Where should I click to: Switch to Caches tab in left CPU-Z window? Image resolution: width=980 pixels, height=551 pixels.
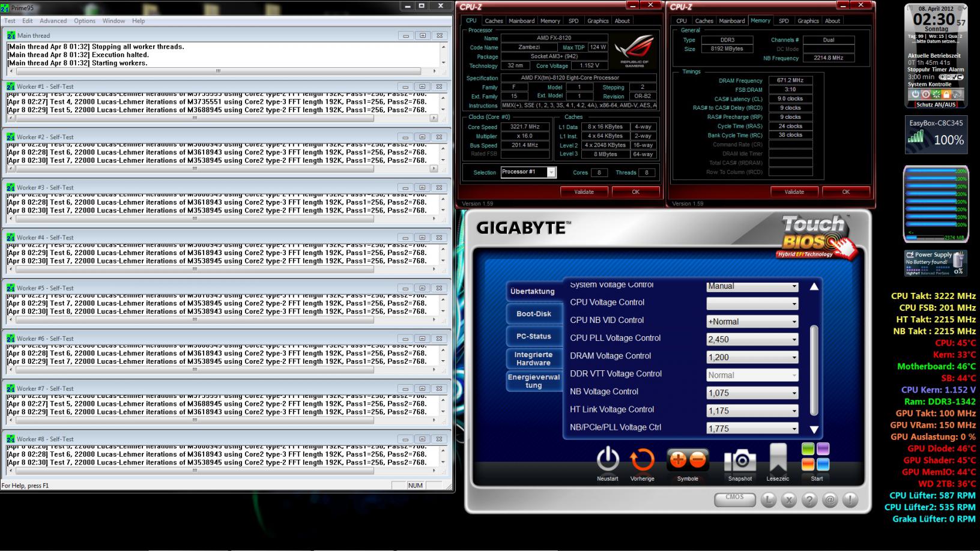(x=494, y=21)
